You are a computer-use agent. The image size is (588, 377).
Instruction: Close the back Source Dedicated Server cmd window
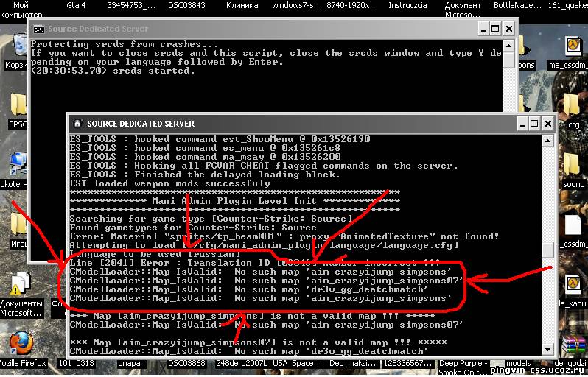pos(509,29)
